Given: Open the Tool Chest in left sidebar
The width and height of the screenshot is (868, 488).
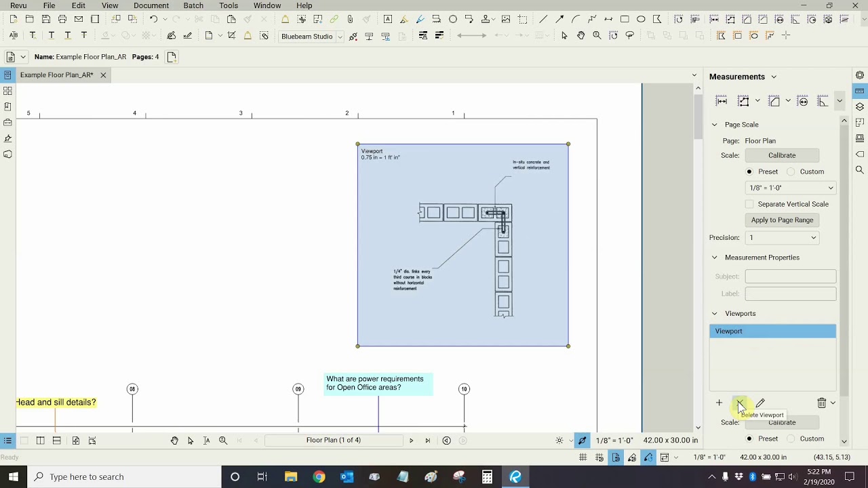Looking at the screenshot, I should [7, 123].
